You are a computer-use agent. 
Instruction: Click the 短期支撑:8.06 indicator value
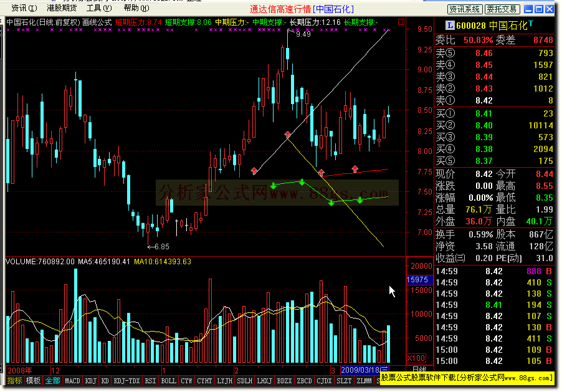pos(188,22)
